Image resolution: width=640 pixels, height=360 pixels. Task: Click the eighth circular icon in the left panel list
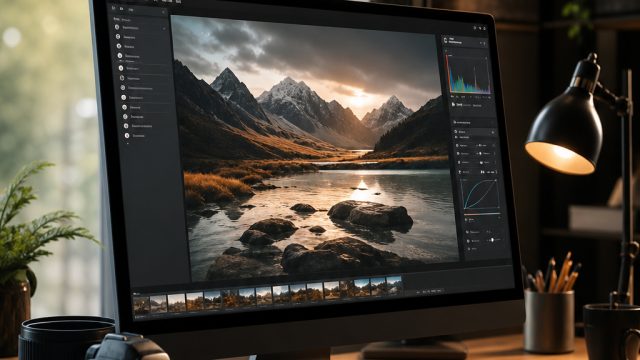[x=124, y=98]
